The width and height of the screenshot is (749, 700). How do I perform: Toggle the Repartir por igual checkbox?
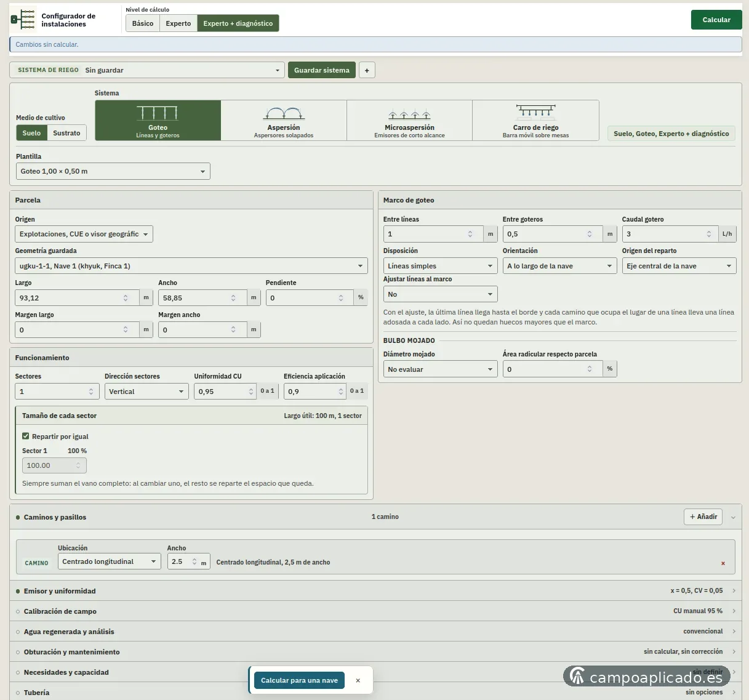tap(26, 436)
